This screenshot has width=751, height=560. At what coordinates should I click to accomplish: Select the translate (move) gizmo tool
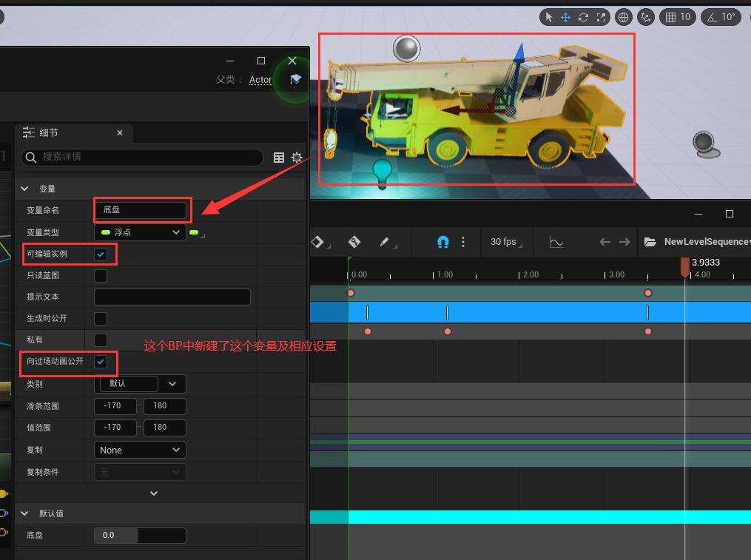pos(565,17)
